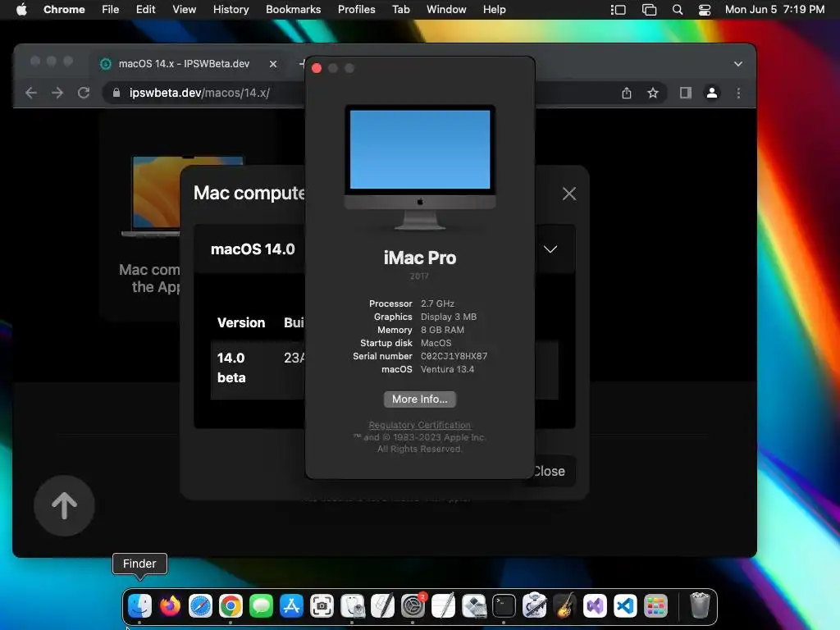The image size is (840, 630).
Task: Click the Apple logo menu
Action: point(21,9)
